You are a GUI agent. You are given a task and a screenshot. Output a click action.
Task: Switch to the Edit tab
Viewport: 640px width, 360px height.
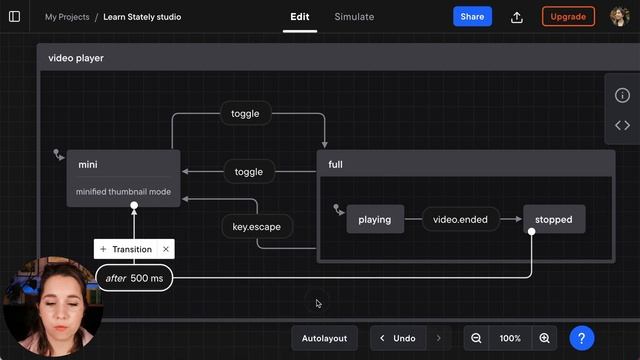[x=300, y=17]
